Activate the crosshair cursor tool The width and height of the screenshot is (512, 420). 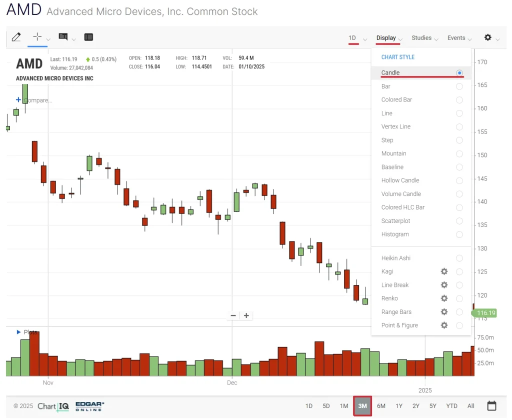(x=37, y=36)
